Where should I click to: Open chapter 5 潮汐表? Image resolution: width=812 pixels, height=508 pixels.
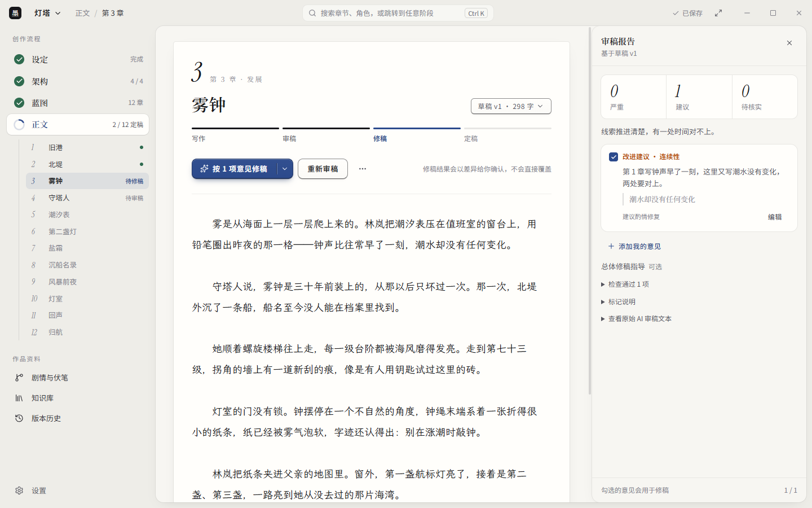87,214
